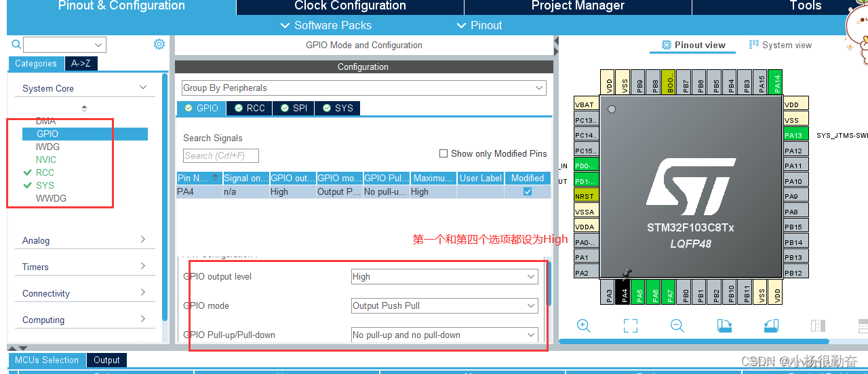The width and height of the screenshot is (868, 374).
Task: Select NVIC in System Core list
Action: click(x=46, y=160)
